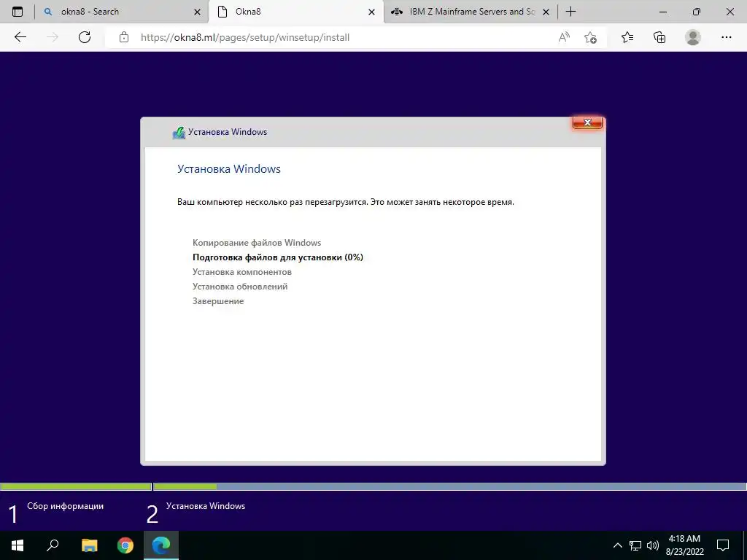
Task: Click the greyed-out forward arrow
Action: coord(53,37)
